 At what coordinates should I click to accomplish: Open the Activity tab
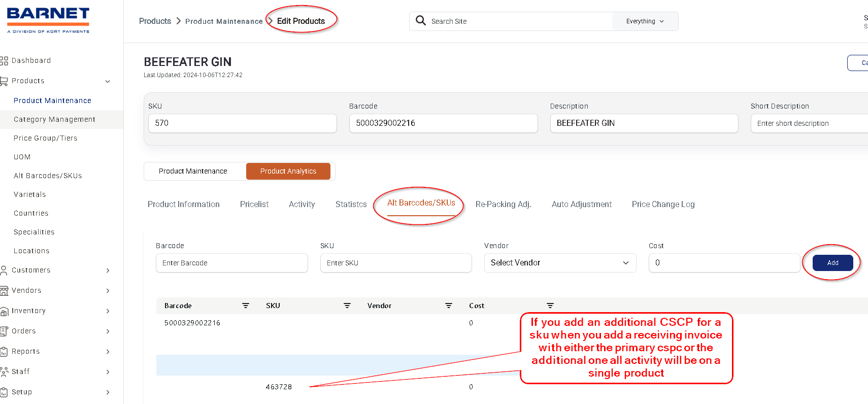pos(302,204)
